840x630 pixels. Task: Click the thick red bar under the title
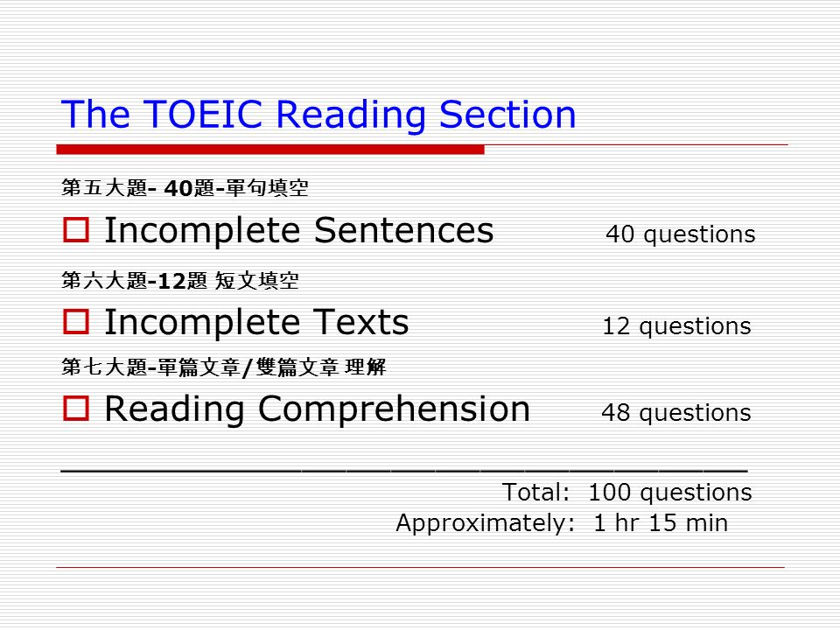point(270,150)
